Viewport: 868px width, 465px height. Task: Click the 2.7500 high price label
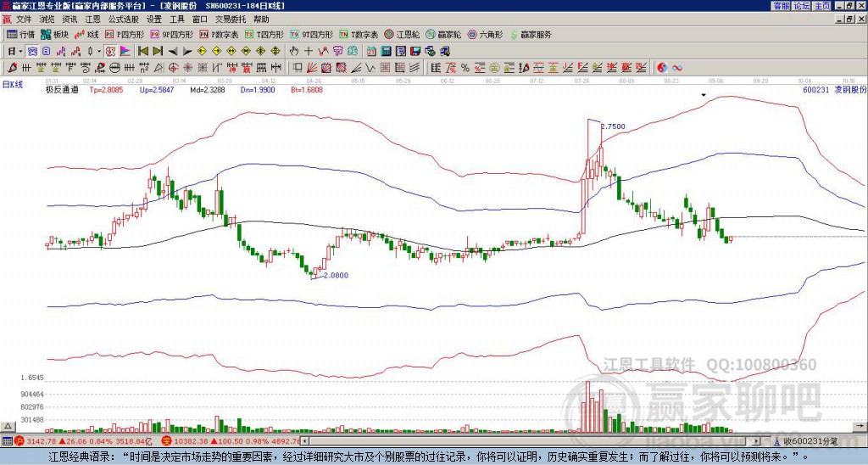614,126
